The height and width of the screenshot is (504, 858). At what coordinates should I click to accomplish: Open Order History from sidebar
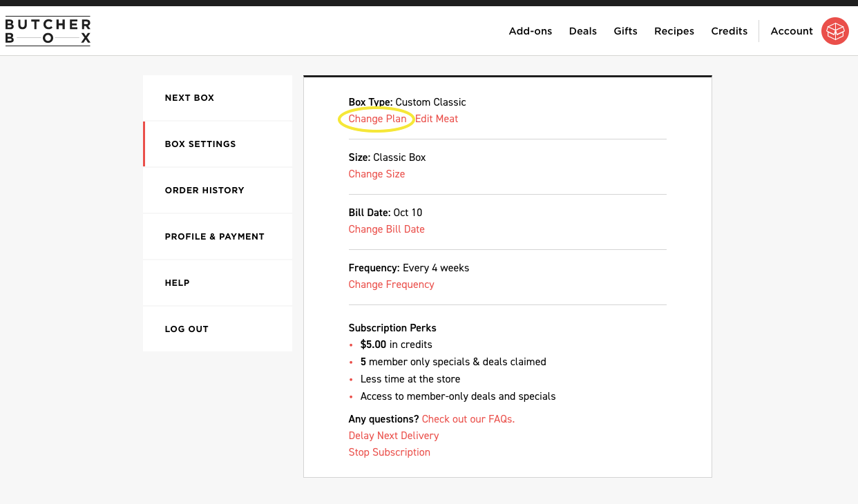pos(204,191)
